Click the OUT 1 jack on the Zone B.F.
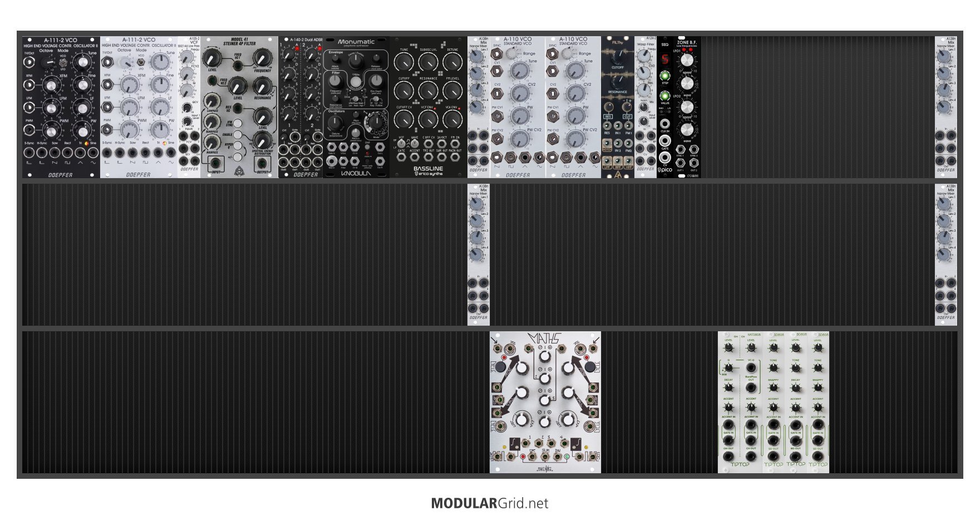The height and width of the screenshot is (515, 980). point(681,163)
